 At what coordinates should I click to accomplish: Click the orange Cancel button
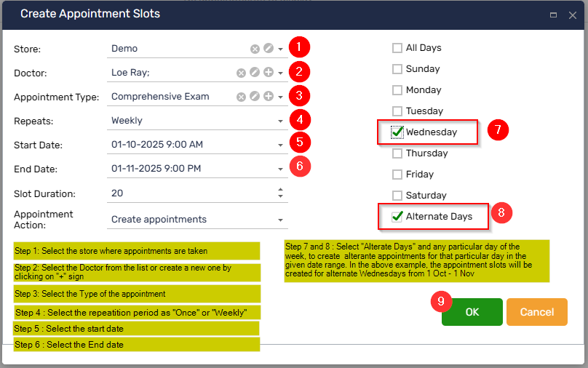tap(536, 312)
